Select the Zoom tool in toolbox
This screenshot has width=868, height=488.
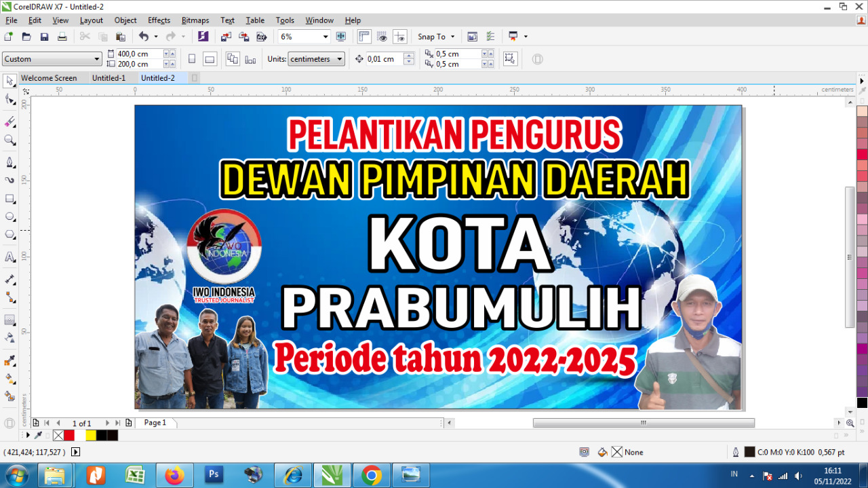[x=10, y=140]
